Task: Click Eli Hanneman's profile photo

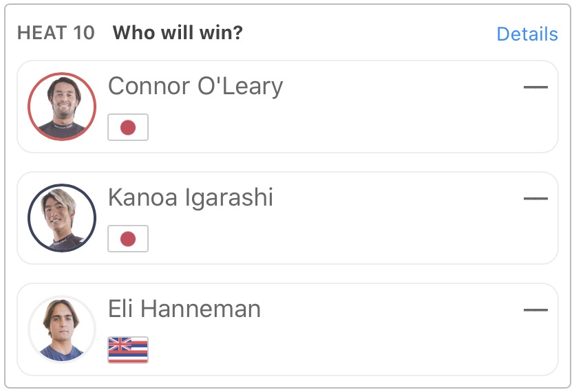Action: [x=62, y=329]
